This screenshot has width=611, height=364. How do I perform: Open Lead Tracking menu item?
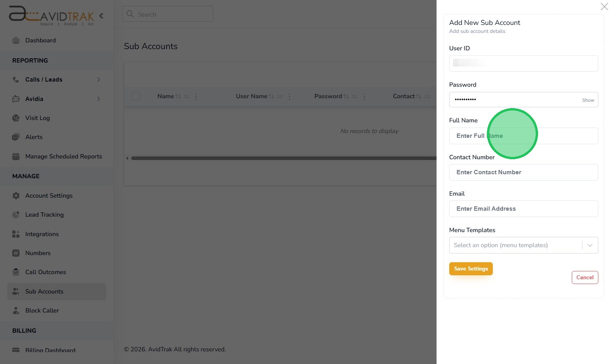(44, 215)
